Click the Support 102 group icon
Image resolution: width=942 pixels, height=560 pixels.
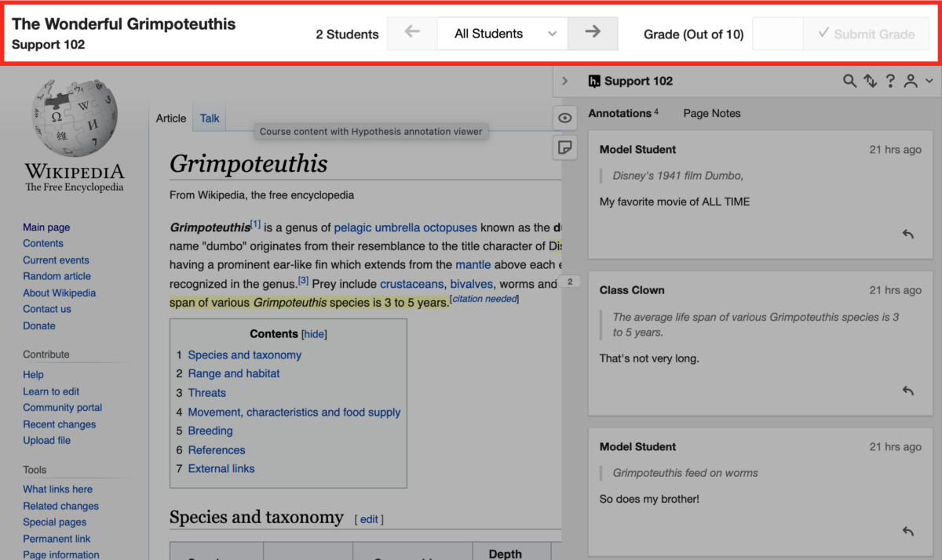pyautogui.click(x=593, y=81)
